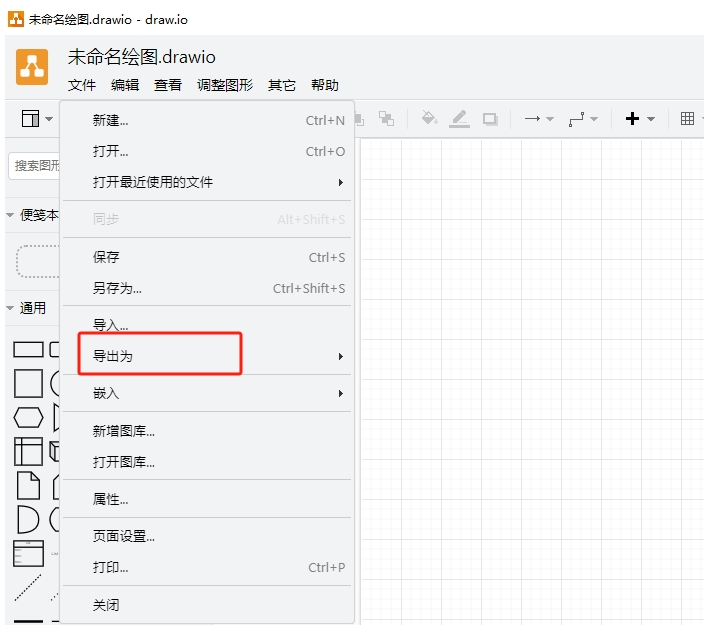The width and height of the screenshot is (704, 625).
Task: Open the table grid icon
Action: point(687,119)
